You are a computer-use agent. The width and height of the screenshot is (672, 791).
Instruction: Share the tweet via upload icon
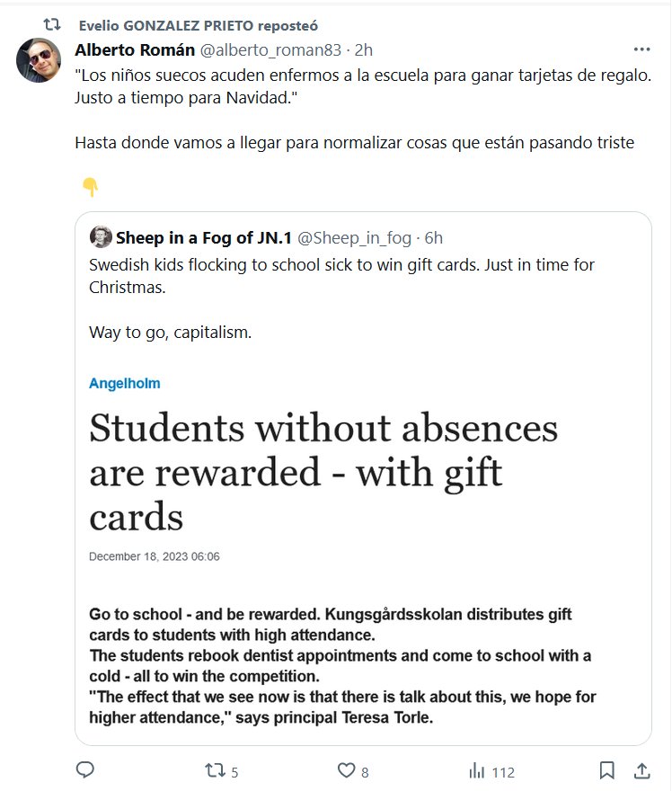click(642, 770)
